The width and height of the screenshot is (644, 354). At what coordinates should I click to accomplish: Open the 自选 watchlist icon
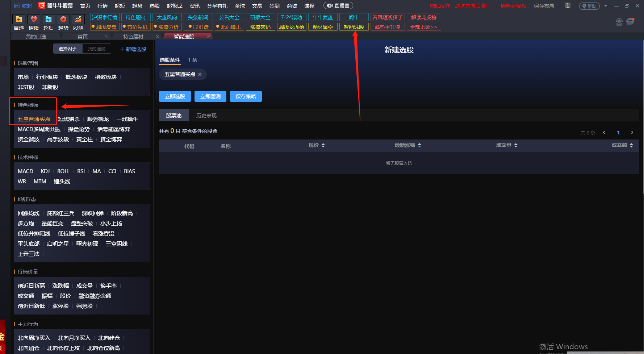click(19, 20)
